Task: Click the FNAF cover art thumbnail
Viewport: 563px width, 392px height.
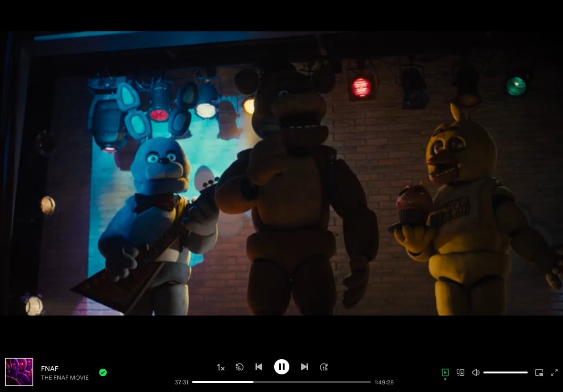Action: [19, 372]
